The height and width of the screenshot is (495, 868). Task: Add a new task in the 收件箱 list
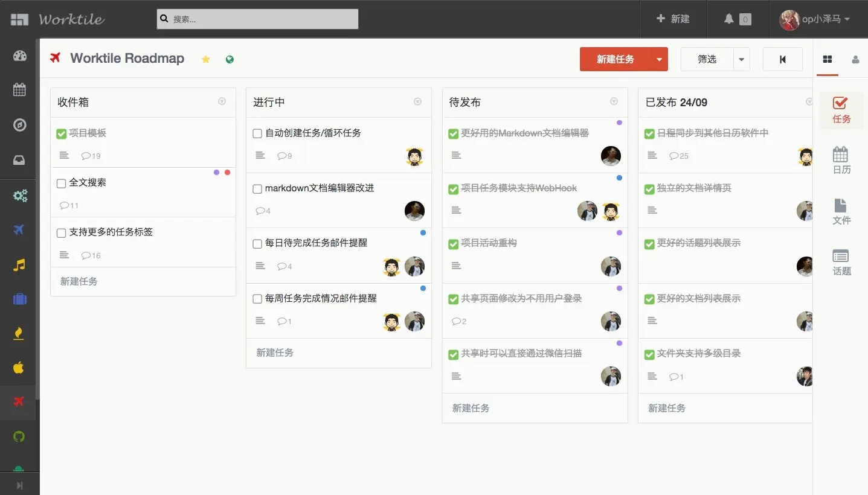click(x=79, y=281)
